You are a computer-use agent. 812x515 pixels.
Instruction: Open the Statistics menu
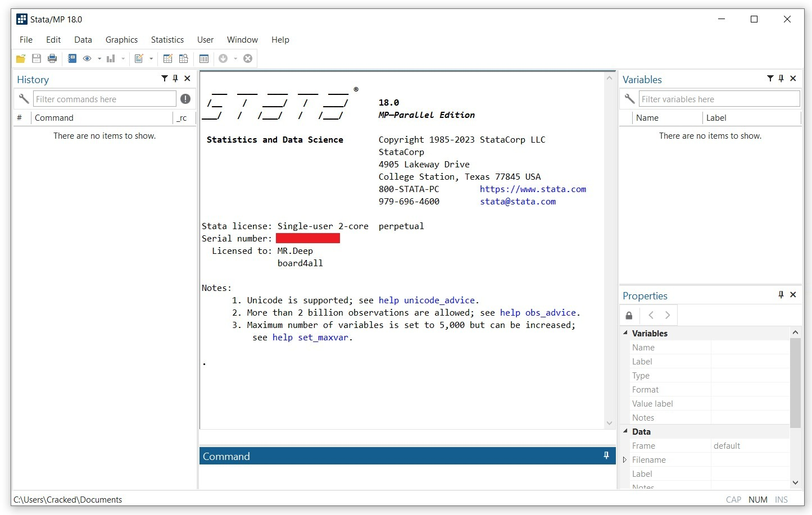pos(167,40)
